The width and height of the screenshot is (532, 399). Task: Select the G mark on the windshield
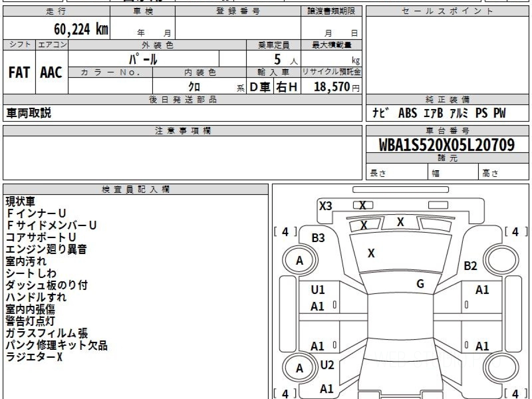click(420, 284)
